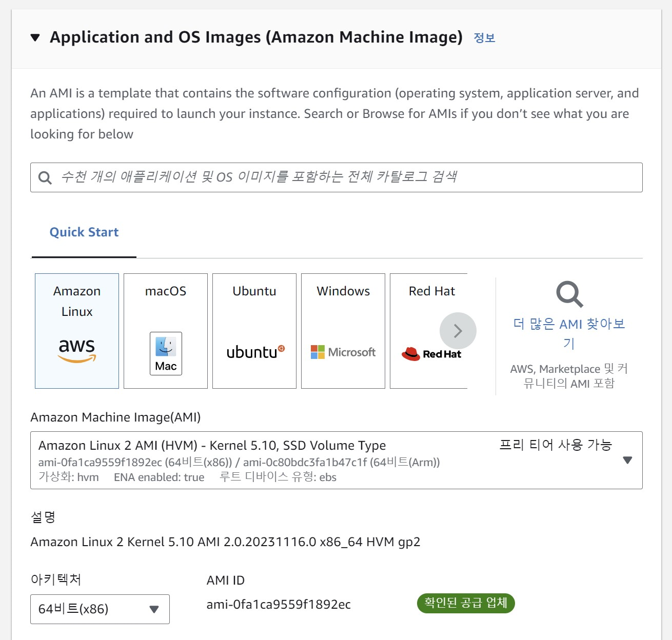The width and height of the screenshot is (672, 640).
Task: Open the 정보 info link
Action: click(484, 37)
